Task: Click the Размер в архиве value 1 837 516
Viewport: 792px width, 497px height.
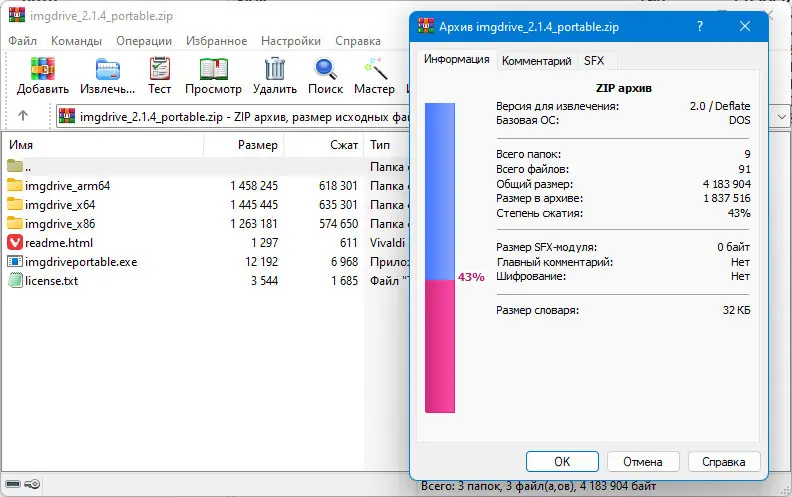Action: (727, 198)
